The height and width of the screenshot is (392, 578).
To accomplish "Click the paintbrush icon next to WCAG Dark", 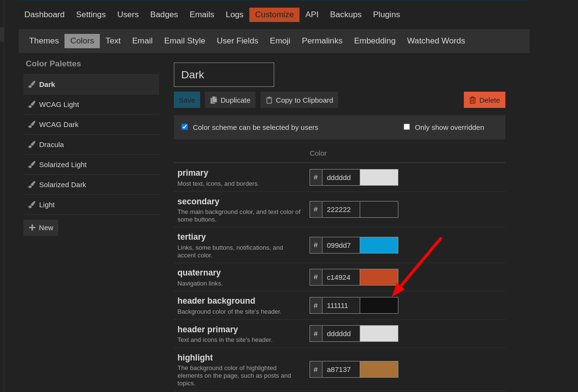I will click(x=32, y=124).
